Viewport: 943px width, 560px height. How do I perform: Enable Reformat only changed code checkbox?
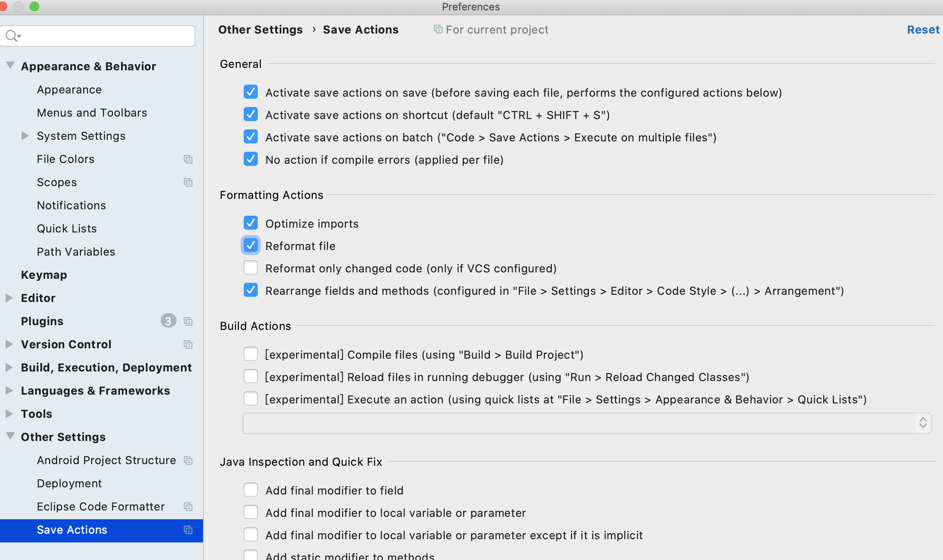(x=251, y=268)
